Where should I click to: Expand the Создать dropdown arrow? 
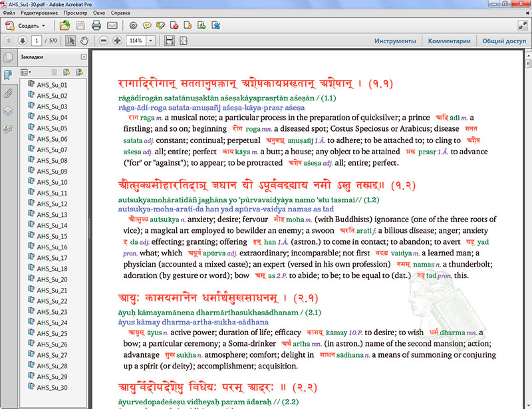[43, 25]
